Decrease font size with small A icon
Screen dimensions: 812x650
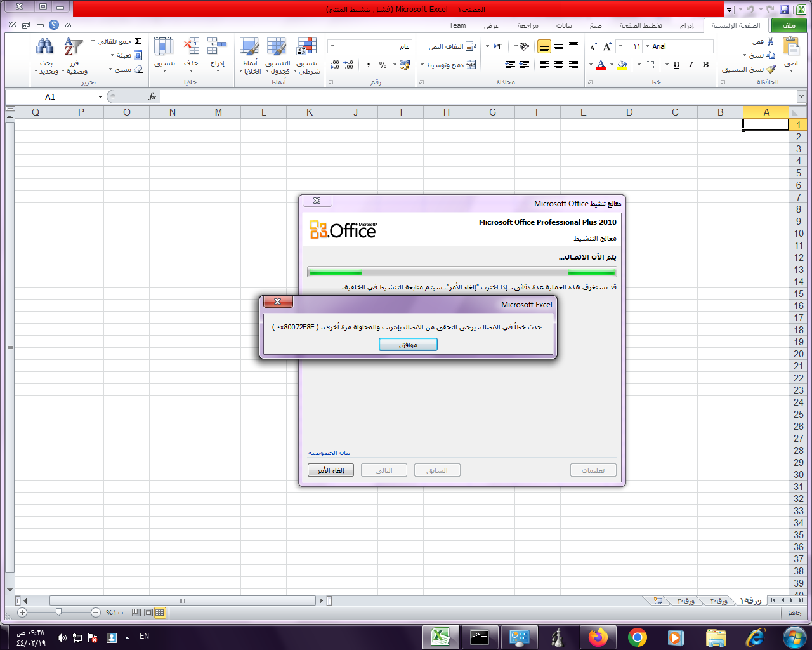point(593,46)
